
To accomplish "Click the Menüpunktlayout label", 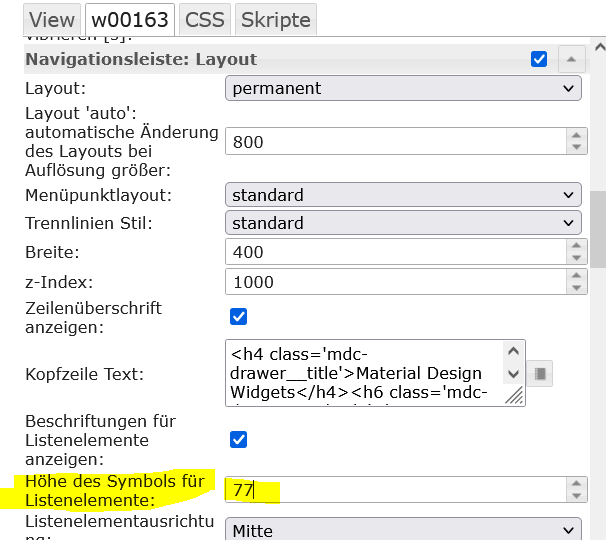I will [x=99, y=195].
